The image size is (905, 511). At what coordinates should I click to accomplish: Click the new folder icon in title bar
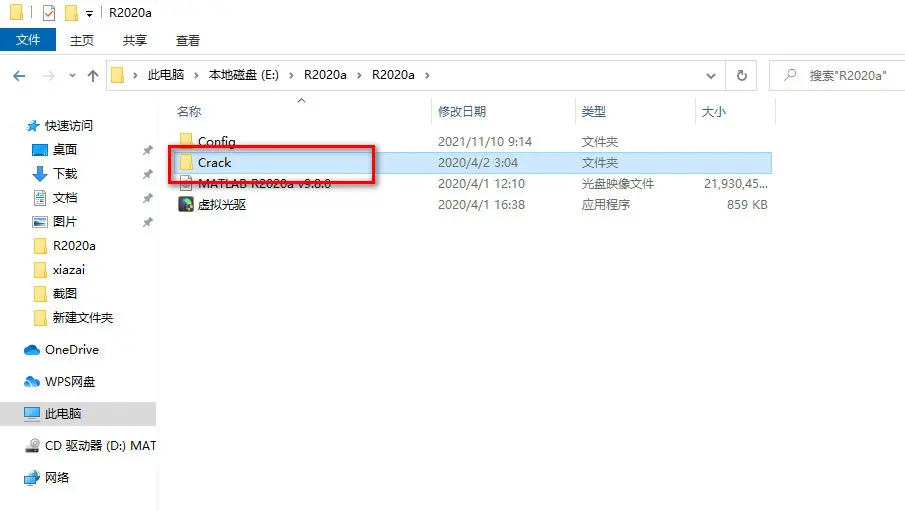[71, 12]
